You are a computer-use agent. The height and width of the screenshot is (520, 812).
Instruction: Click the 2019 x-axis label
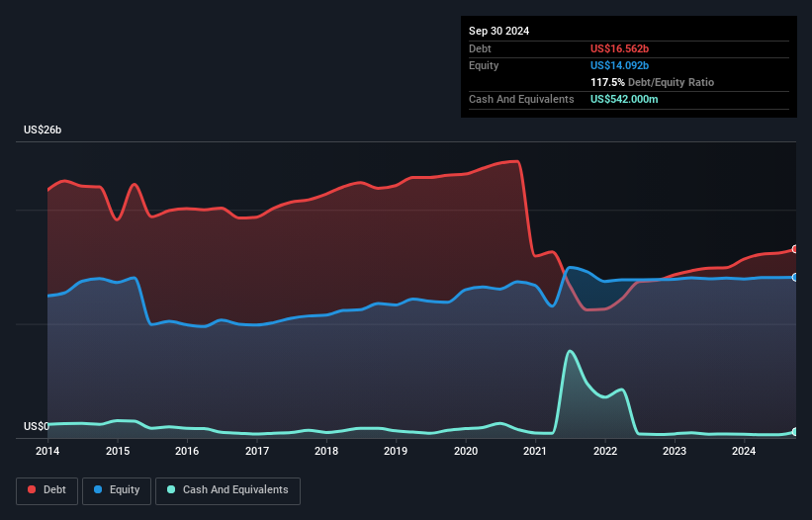pos(396,451)
